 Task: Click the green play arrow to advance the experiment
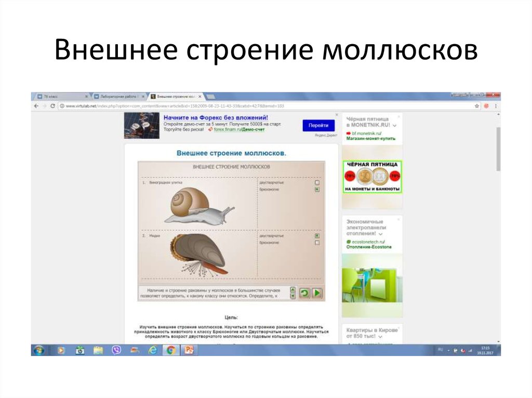click(316, 292)
